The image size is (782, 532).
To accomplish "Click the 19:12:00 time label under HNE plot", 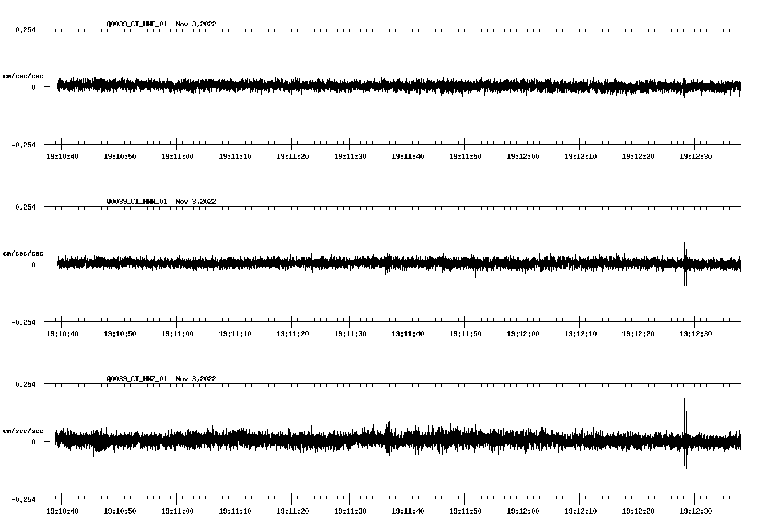I will (523, 157).
